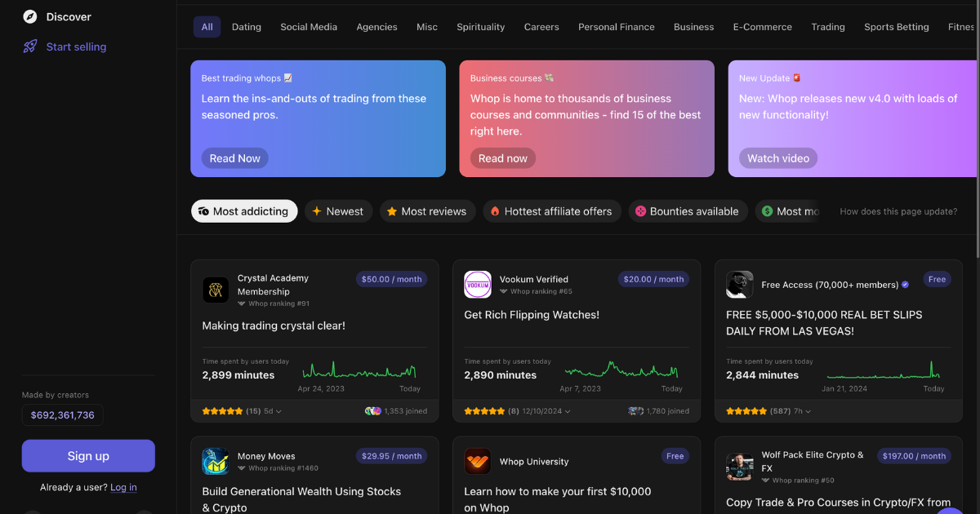Click Read Now on trading whops banner
980x514 pixels.
(235, 158)
